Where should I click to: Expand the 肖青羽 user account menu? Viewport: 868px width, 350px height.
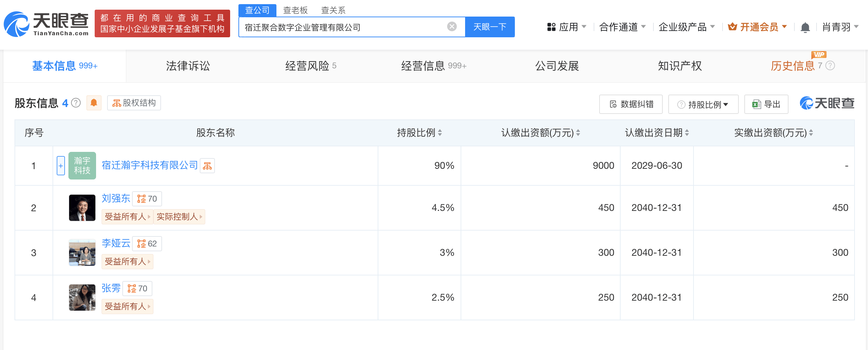click(x=840, y=27)
